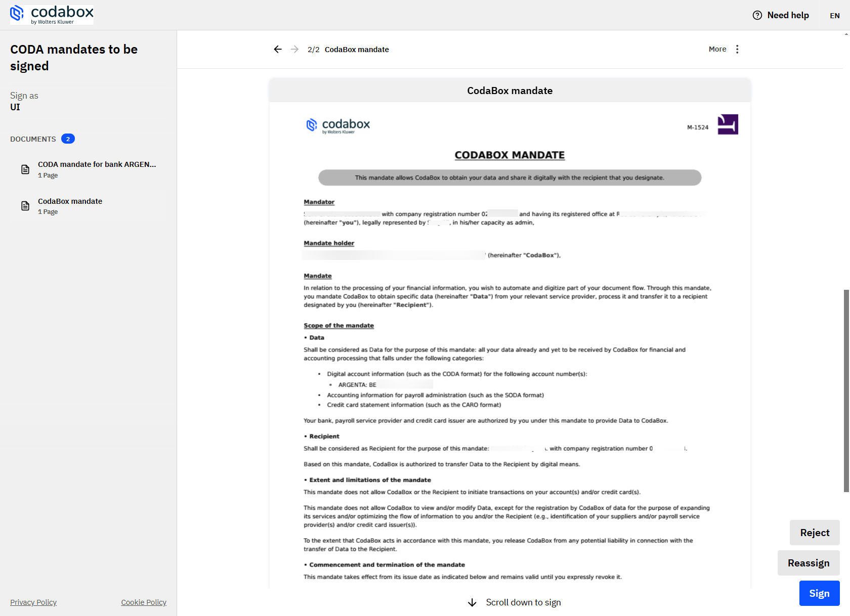Reassign the document to someone else
Image resolution: width=850 pixels, height=616 pixels.
coord(809,563)
